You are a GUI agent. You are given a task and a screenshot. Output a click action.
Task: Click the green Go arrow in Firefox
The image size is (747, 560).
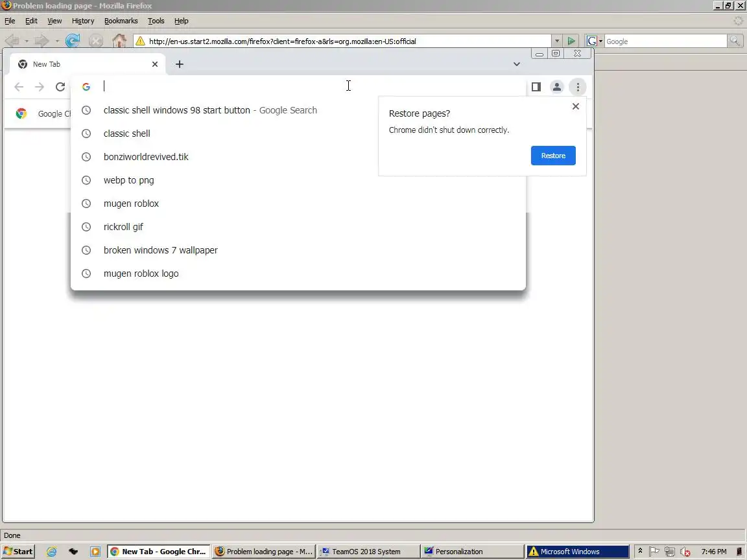click(x=571, y=41)
